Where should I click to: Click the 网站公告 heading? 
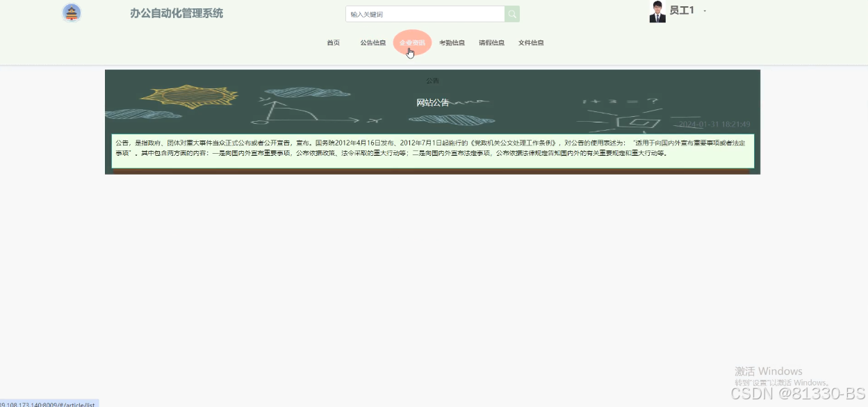pyautogui.click(x=433, y=103)
